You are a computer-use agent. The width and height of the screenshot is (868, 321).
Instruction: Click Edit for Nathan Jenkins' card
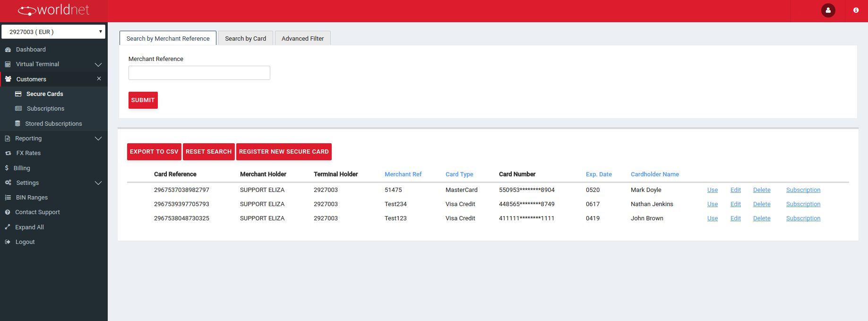pos(736,204)
